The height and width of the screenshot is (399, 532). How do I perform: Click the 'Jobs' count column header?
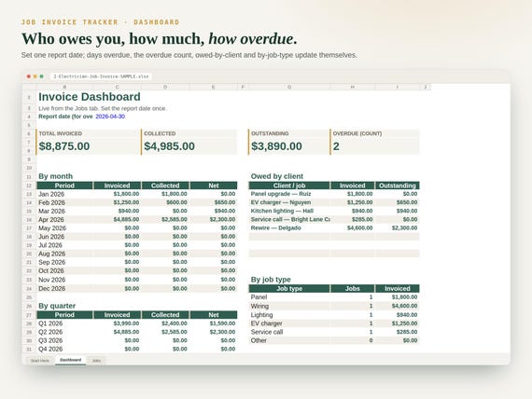pyautogui.click(x=353, y=288)
